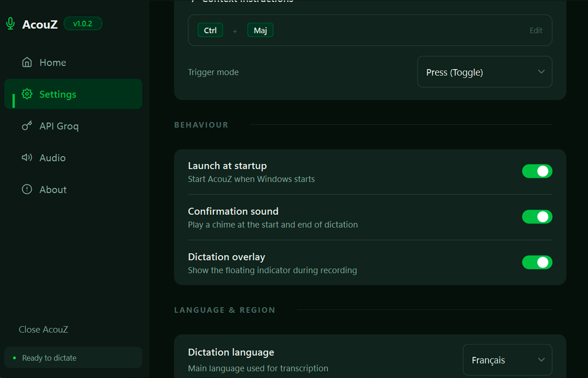Click the info circle icon for About
588x378 pixels.
coord(27,189)
